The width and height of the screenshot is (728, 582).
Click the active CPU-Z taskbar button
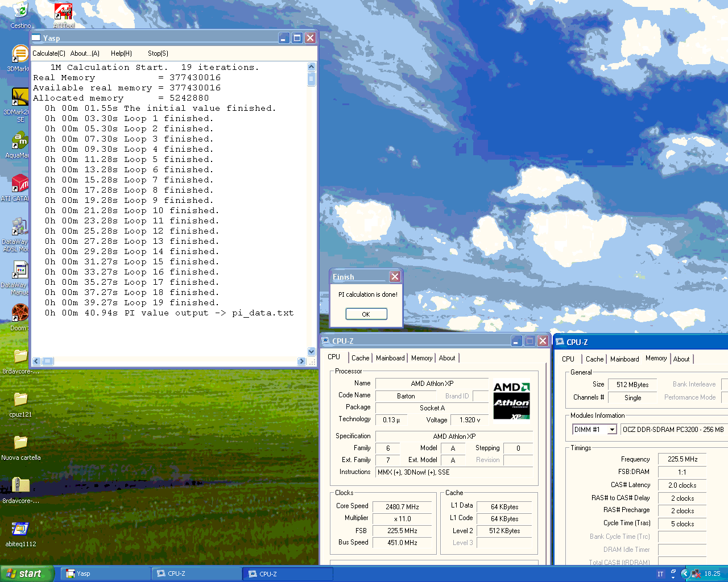(288, 573)
